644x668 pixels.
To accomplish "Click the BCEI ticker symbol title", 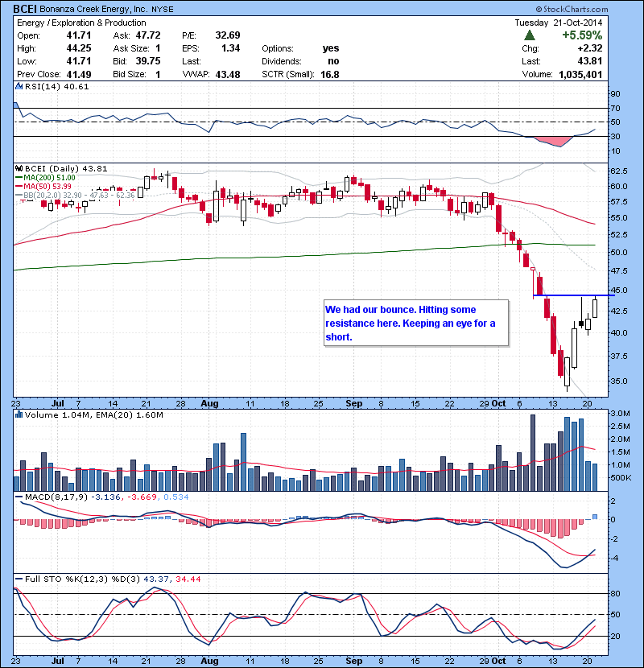I will click(x=25, y=9).
